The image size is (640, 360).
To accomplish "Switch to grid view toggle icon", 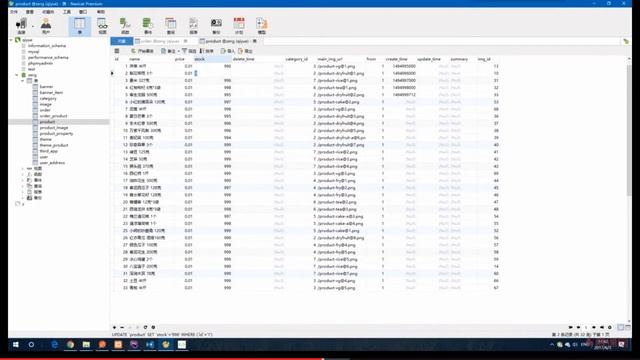I will (621, 327).
